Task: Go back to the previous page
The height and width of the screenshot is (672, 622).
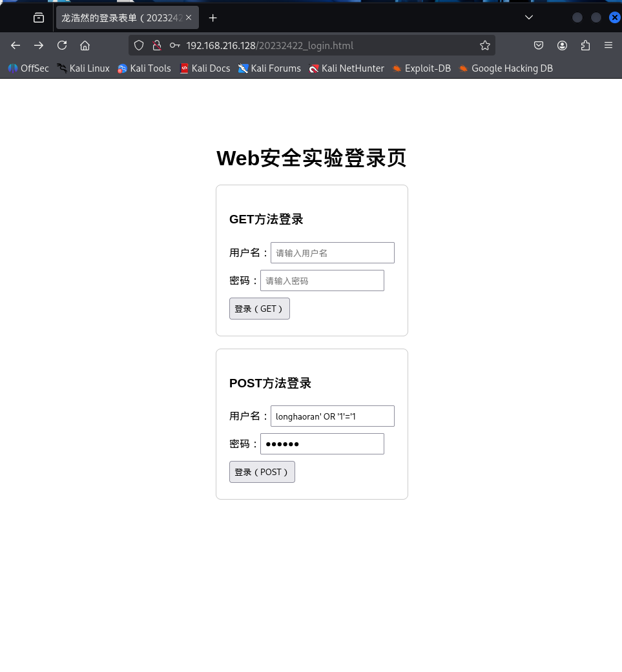Action: [16, 45]
